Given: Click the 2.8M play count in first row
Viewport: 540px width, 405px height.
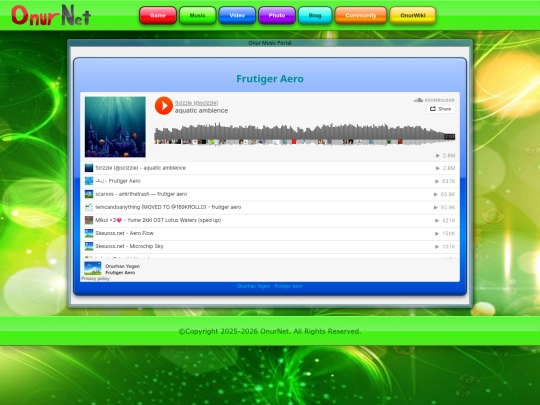Looking at the screenshot, I should 445,168.
